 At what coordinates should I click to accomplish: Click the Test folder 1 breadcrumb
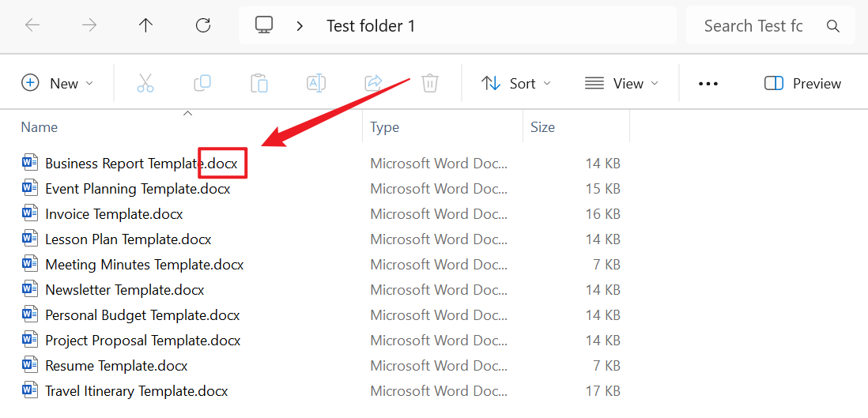tap(371, 26)
